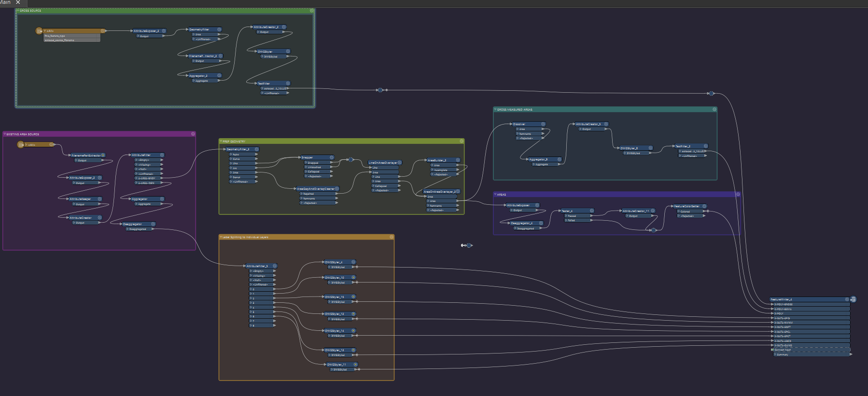Open Dissolver parameters gear icon
Image resolution: width=868 pixels, height=396 pixels.
pyautogui.click(x=543, y=124)
